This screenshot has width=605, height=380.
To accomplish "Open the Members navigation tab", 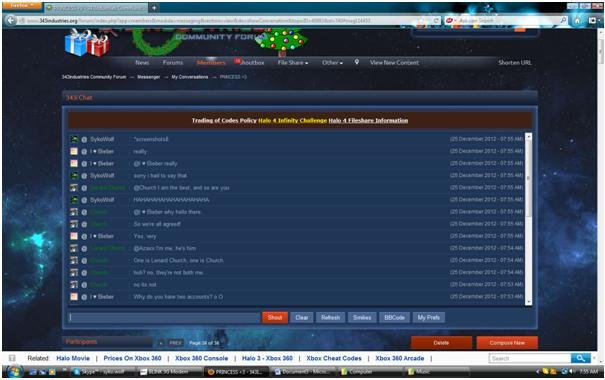I will click(x=211, y=62).
